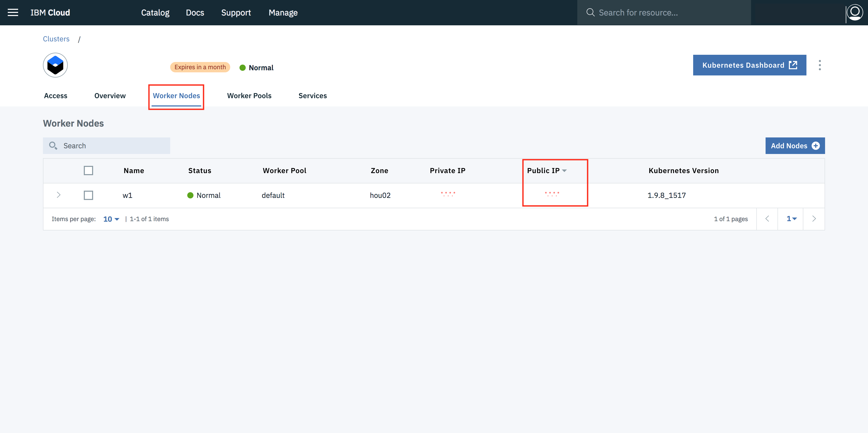The width and height of the screenshot is (868, 433).
Task: Go to next page with the right arrow
Action: click(x=814, y=219)
